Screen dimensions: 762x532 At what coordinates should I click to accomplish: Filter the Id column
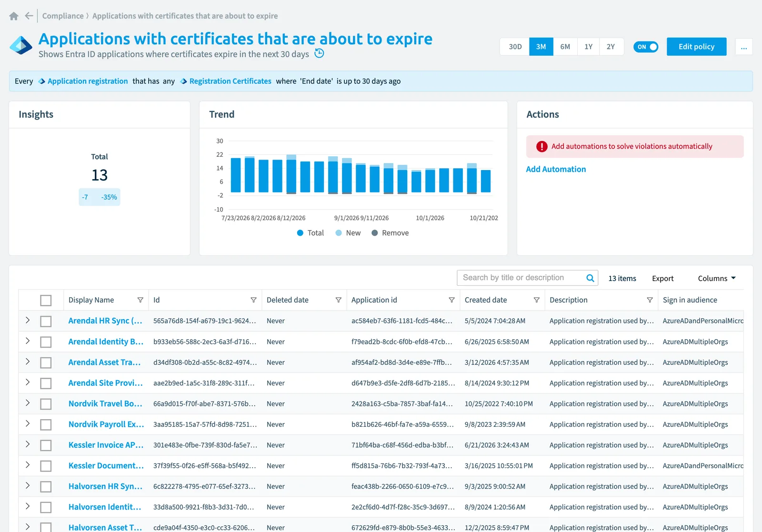tap(253, 300)
